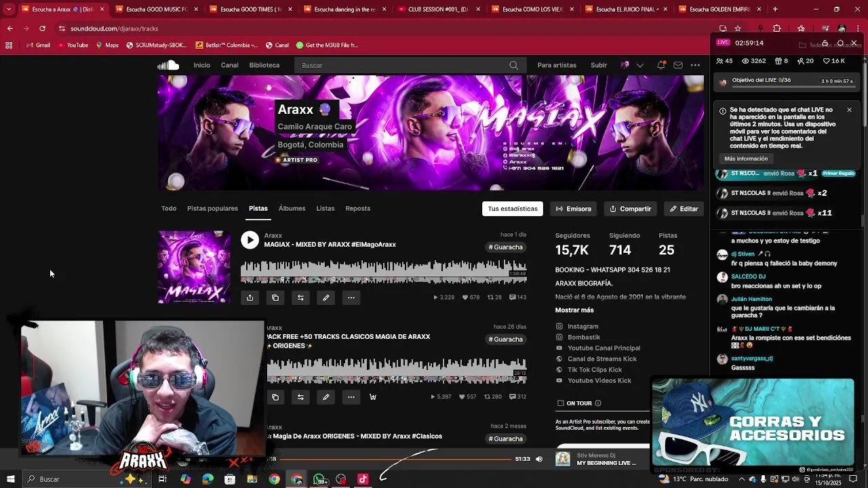Screen dimensions: 868x488
Task: Switch to the Álbumes tab
Action: (292, 209)
